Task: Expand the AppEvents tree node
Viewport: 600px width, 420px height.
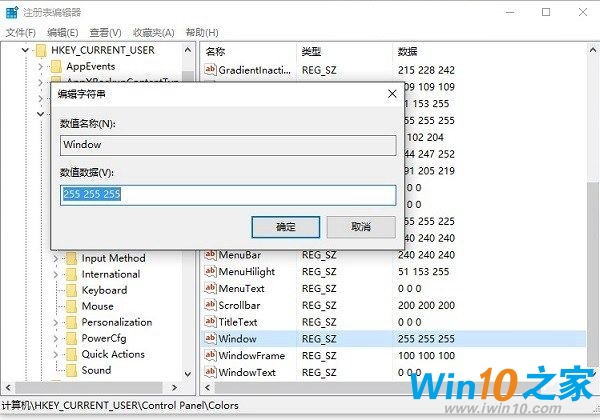Action: tap(41, 67)
